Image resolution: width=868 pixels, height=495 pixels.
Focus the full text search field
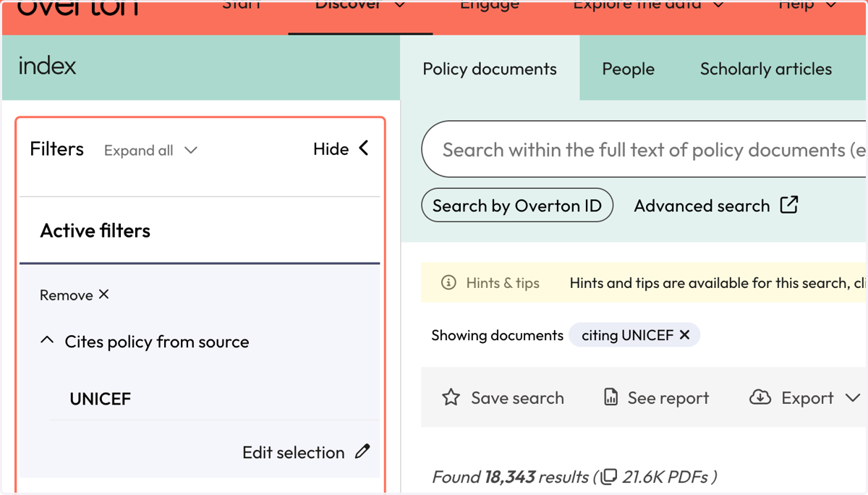644,150
